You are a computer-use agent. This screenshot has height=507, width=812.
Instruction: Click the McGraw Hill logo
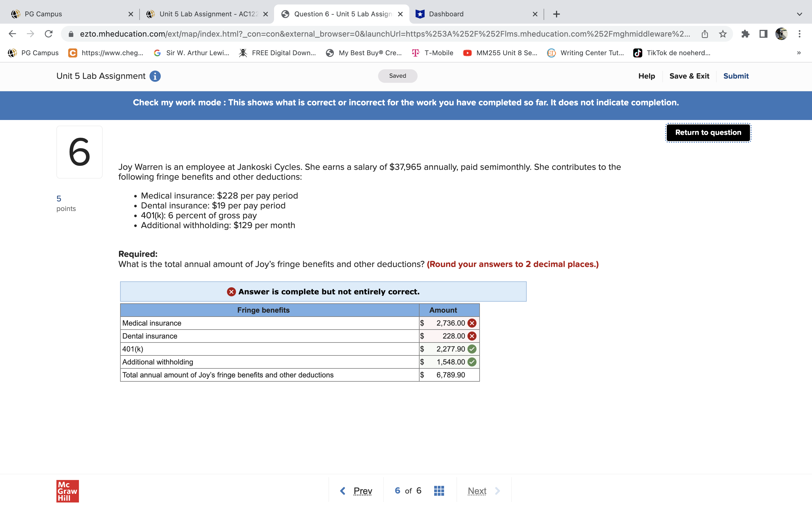pyautogui.click(x=67, y=491)
